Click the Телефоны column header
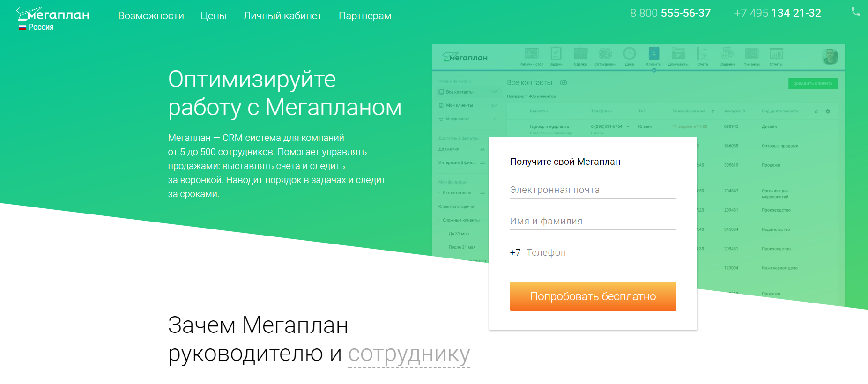 (x=601, y=111)
